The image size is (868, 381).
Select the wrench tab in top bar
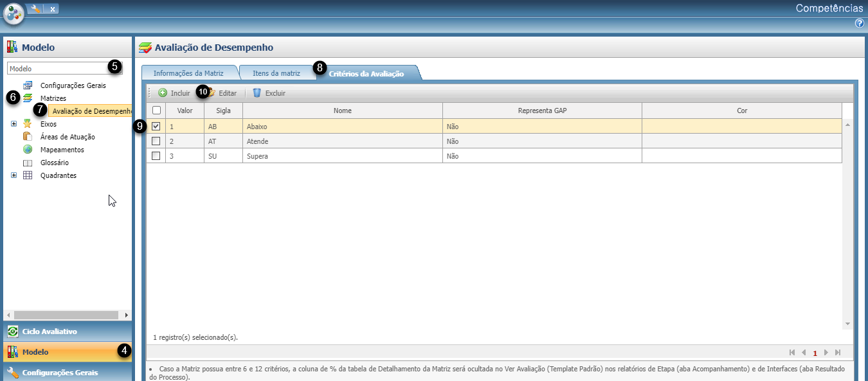click(x=35, y=8)
